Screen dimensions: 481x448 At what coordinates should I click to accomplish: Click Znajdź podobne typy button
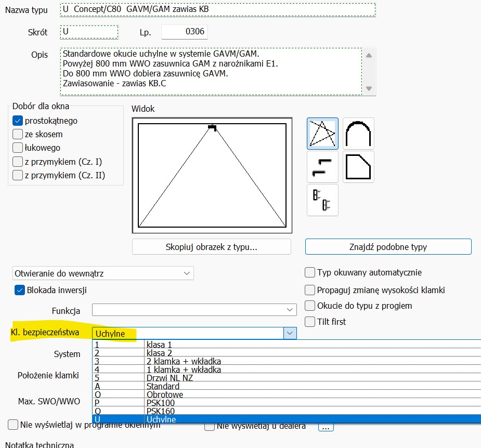(388, 247)
